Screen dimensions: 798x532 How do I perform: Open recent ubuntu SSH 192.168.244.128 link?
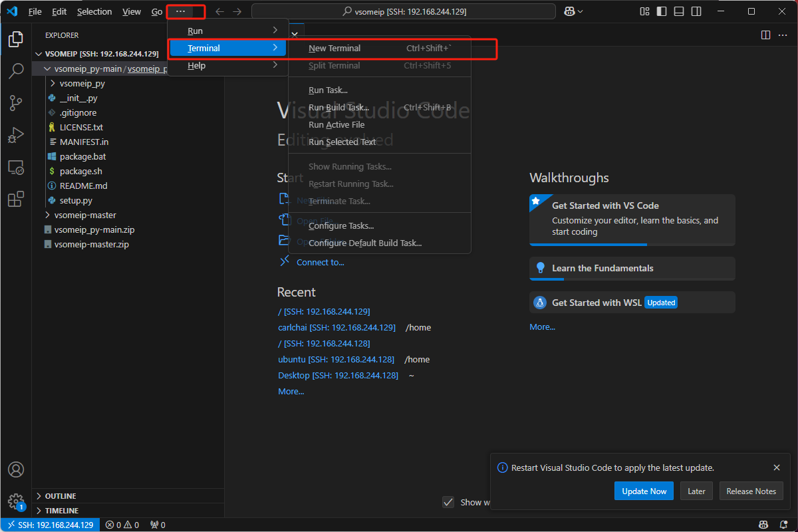click(x=336, y=359)
